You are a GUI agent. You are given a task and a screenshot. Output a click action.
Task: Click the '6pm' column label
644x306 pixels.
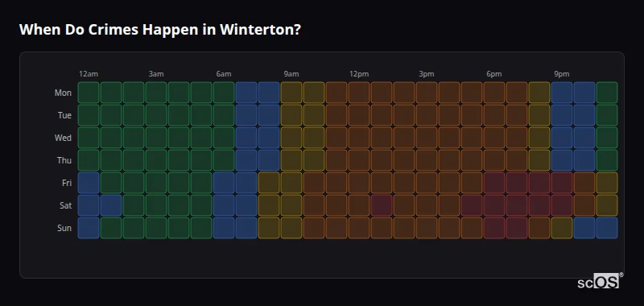point(494,74)
